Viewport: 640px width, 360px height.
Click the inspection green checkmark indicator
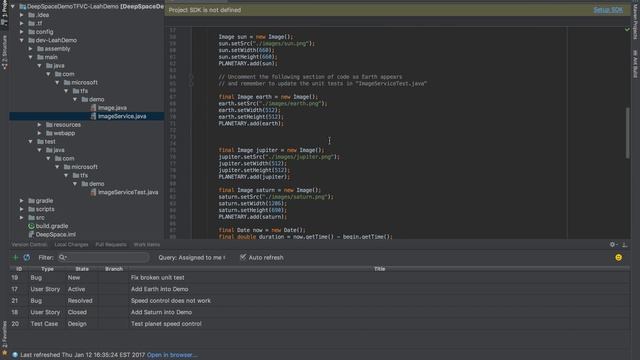coord(627,29)
